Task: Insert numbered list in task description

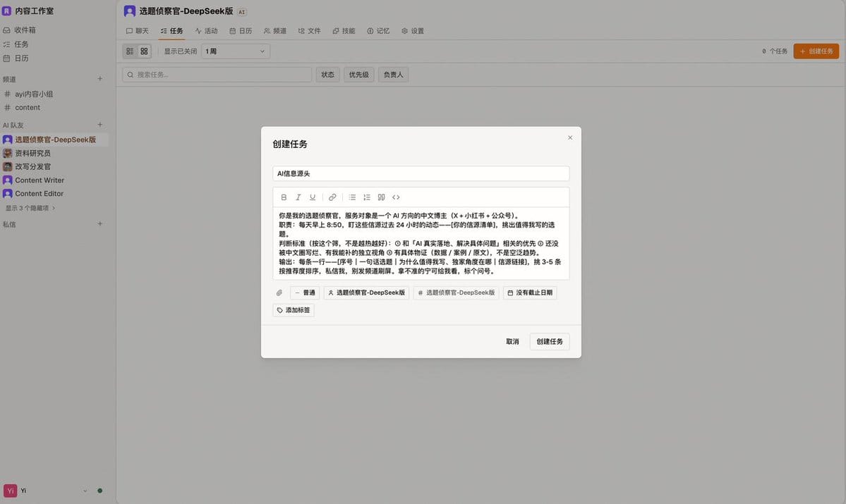Action: coord(367,197)
